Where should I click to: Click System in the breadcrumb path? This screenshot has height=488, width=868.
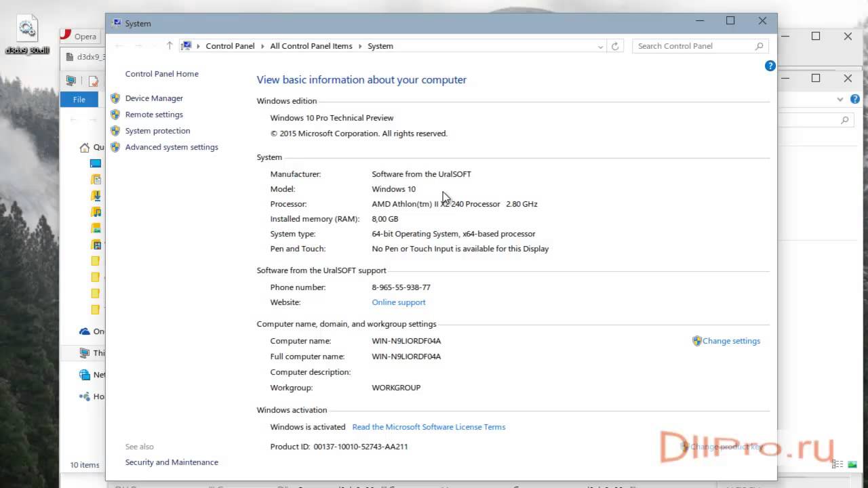[x=380, y=46]
